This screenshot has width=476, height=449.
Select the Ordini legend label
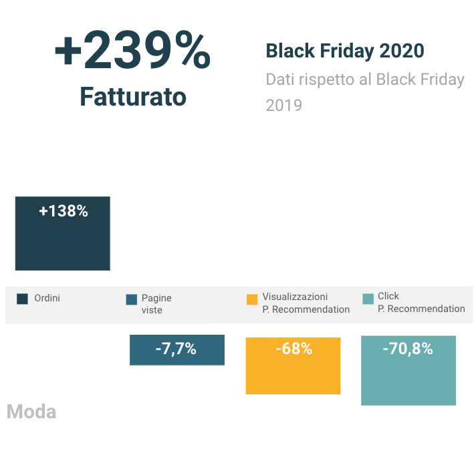click(x=47, y=298)
